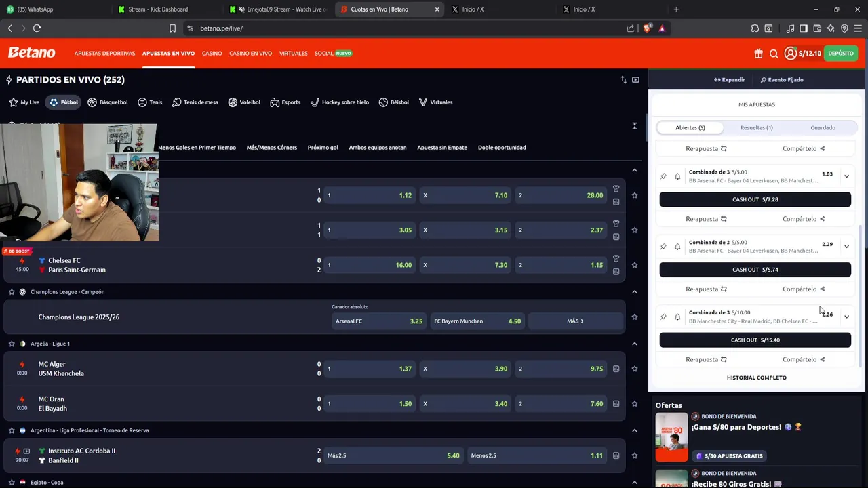Screen dimensions: 868x488
Task: Expand details of the 1.83 combinada bet
Action: pos(846,176)
